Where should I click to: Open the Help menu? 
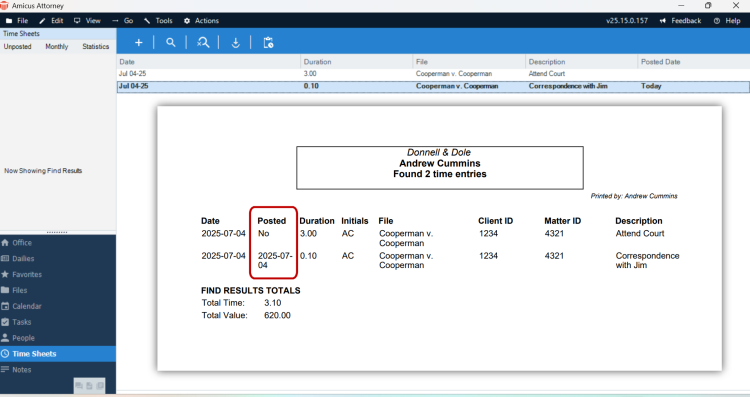[x=727, y=21]
